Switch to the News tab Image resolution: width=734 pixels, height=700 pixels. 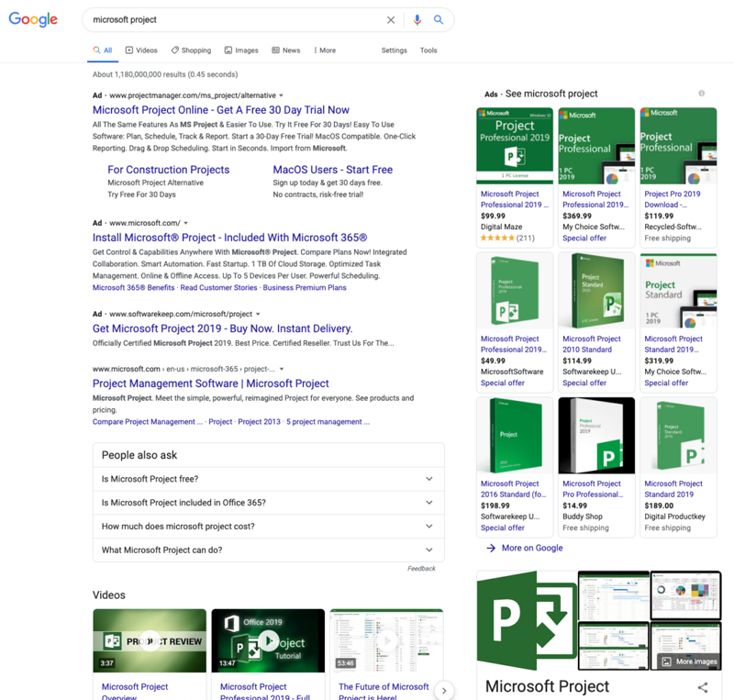click(286, 50)
